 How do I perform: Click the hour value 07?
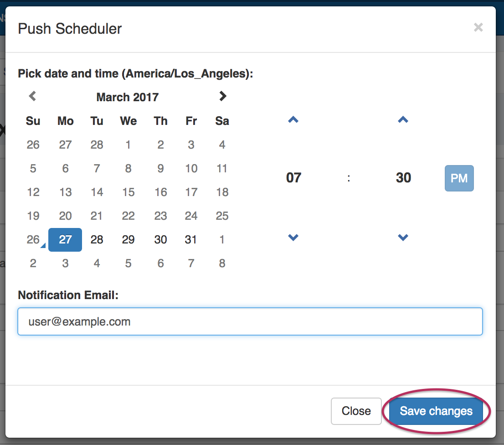pyautogui.click(x=294, y=178)
